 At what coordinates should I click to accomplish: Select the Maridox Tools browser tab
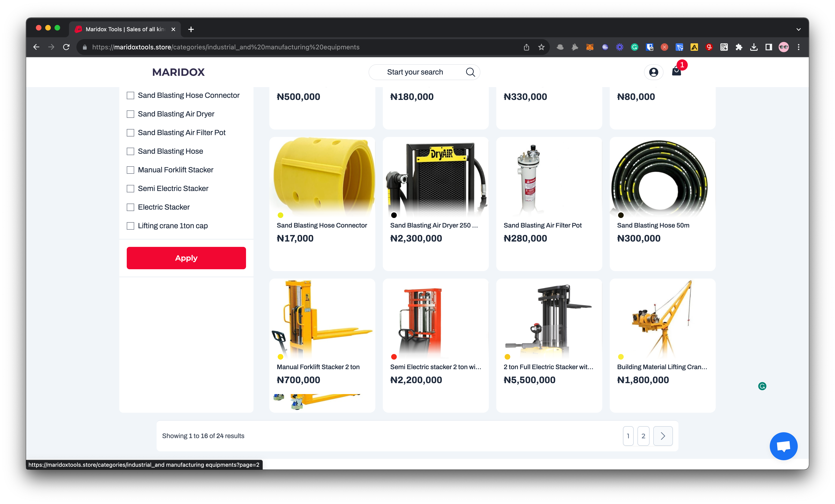click(125, 30)
